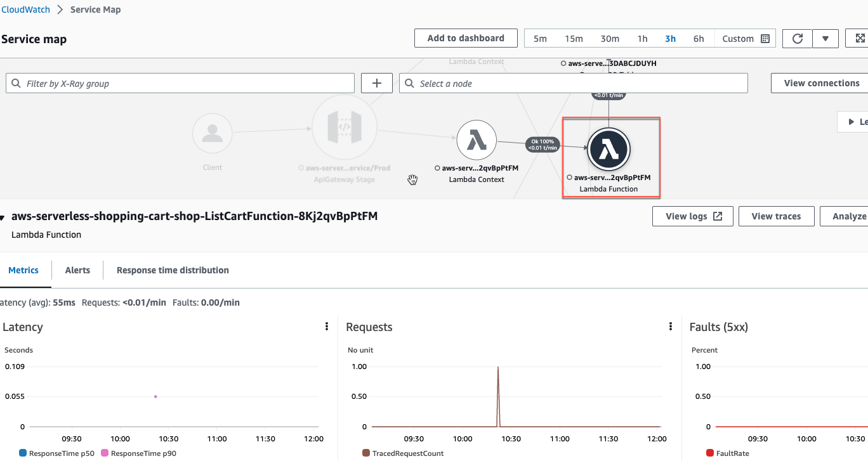Viewport: 868px width, 461px height.
Task: Click the ResponseTime p90 legend swatch
Action: (x=105, y=453)
